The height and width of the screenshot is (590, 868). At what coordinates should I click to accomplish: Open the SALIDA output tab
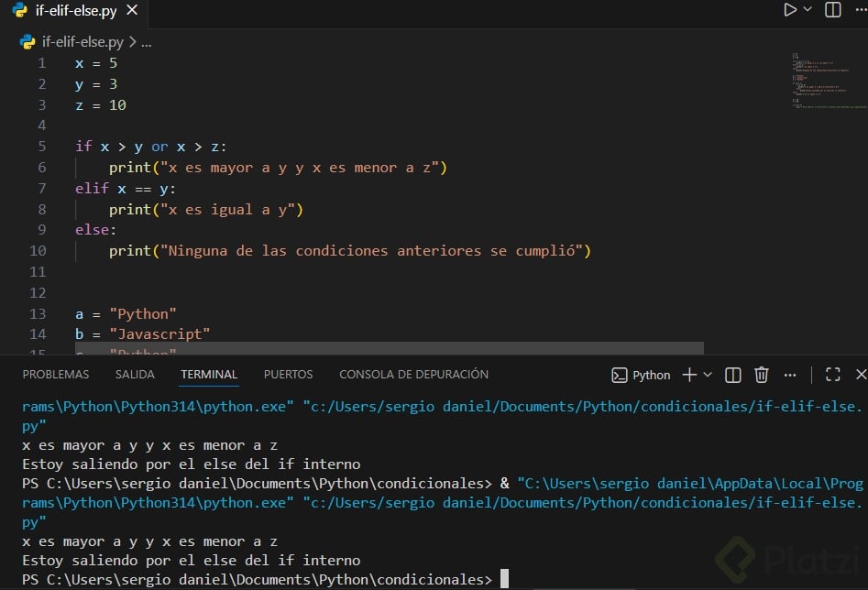(135, 374)
